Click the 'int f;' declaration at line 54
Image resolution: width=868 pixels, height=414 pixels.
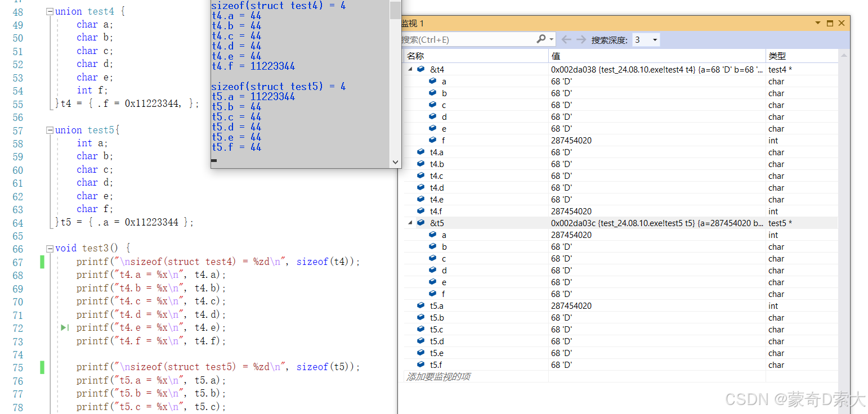click(92, 90)
